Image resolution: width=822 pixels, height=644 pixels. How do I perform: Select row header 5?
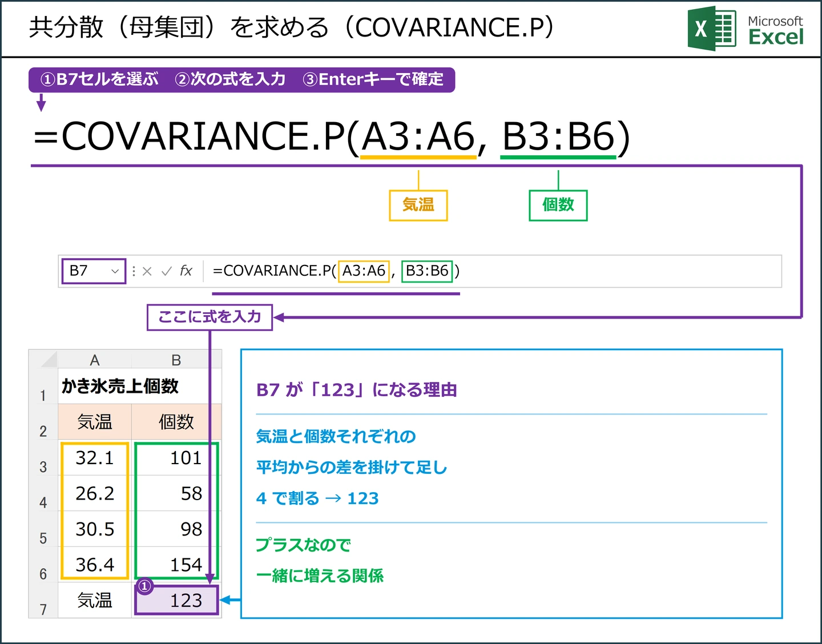43,529
